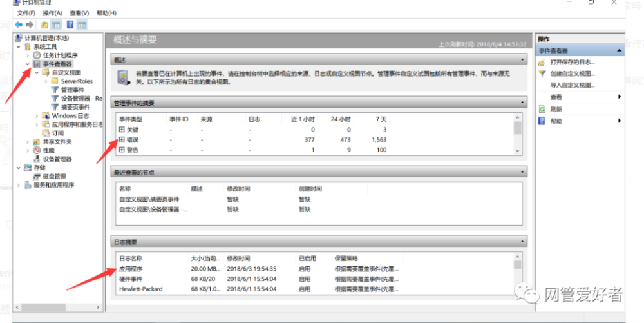
Task: Collapse the 存储 tree node
Action: (19, 168)
